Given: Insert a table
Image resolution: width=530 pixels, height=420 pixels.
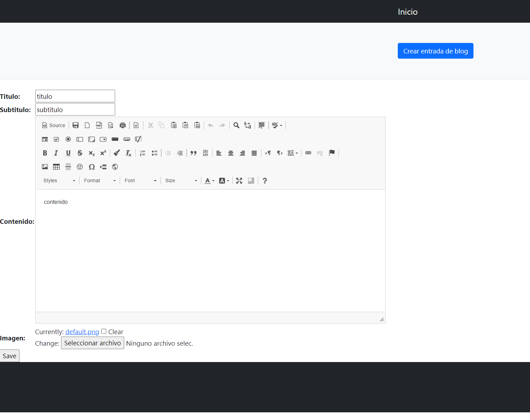Looking at the screenshot, I should 56,167.
